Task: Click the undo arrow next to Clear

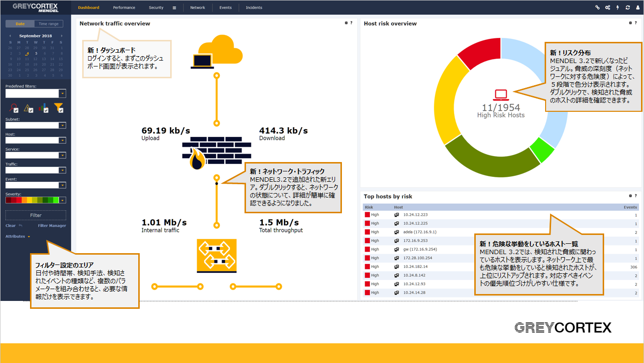Action: click(20, 226)
